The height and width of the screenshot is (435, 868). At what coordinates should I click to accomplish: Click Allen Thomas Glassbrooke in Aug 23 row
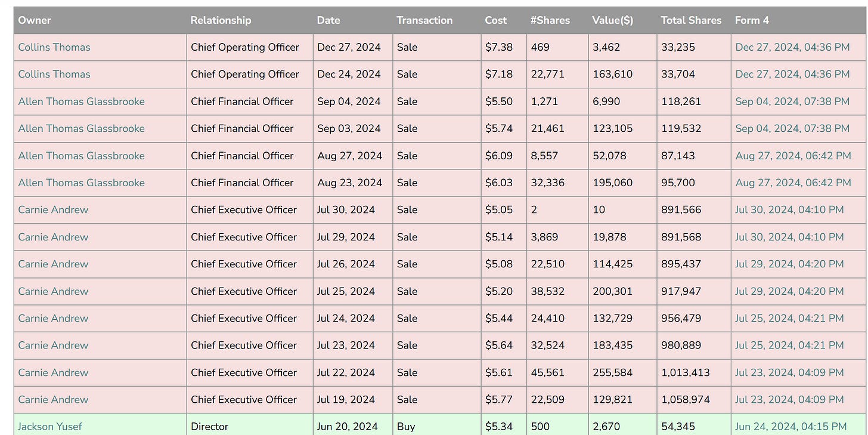(x=82, y=183)
